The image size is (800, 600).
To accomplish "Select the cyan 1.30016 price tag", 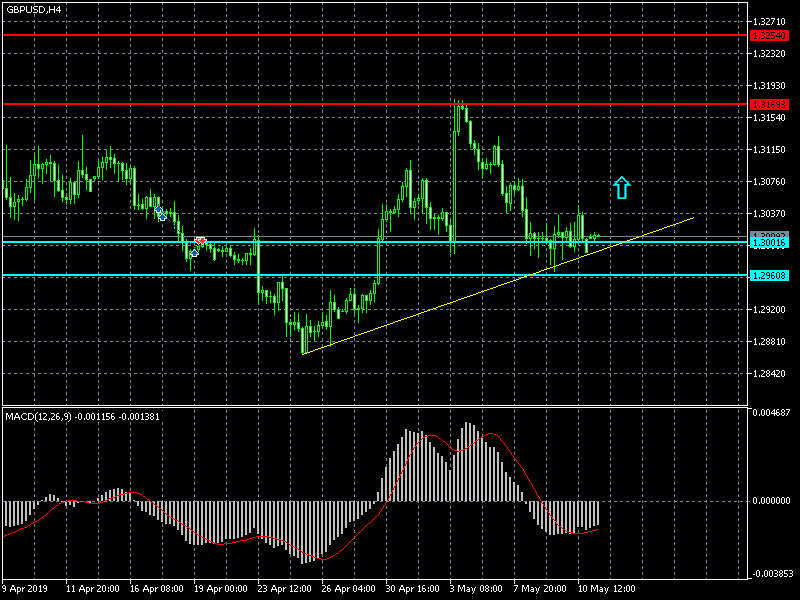I will [768, 243].
